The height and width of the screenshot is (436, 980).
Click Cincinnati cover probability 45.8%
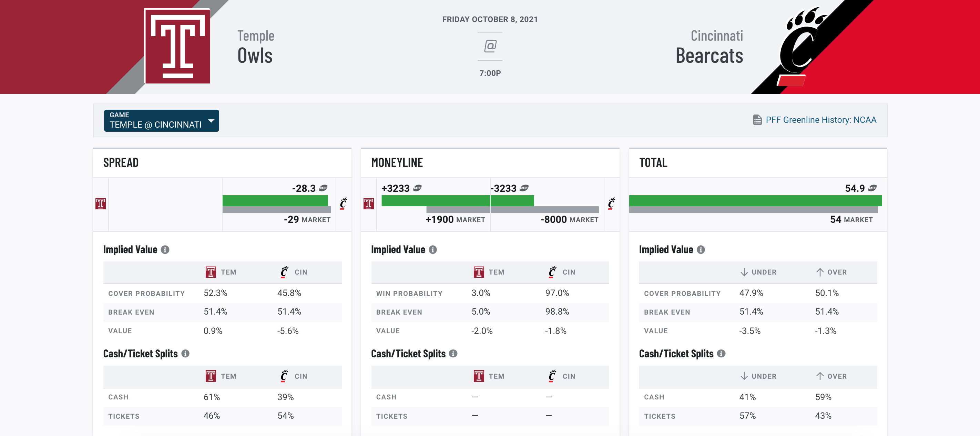tap(289, 293)
